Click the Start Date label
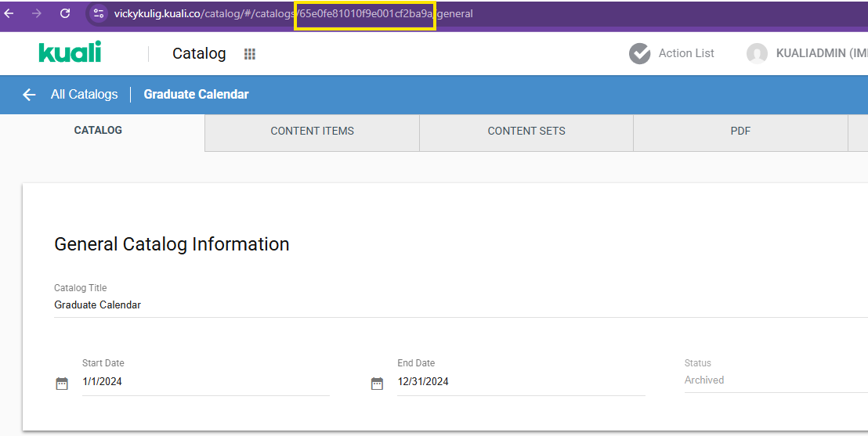868x436 pixels. pos(103,363)
